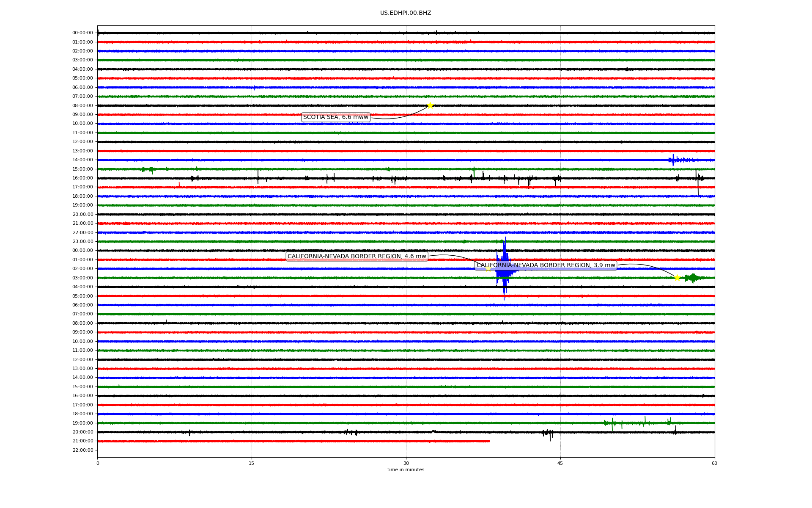Click the 60 tick on the time axis
This screenshot has height=508, width=812.
714,463
